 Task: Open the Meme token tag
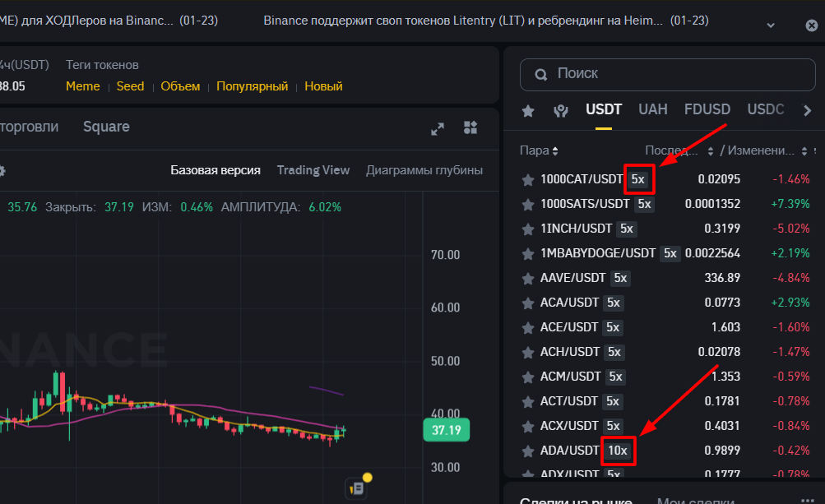point(82,86)
